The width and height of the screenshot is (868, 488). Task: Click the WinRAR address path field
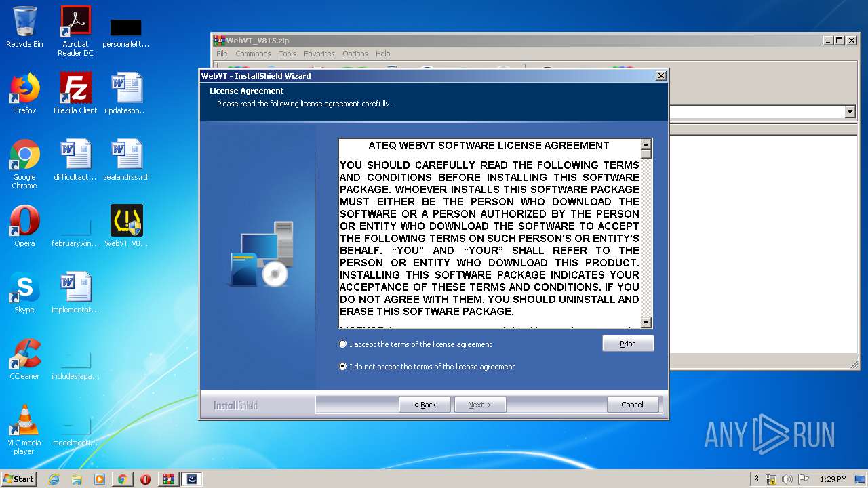756,112
